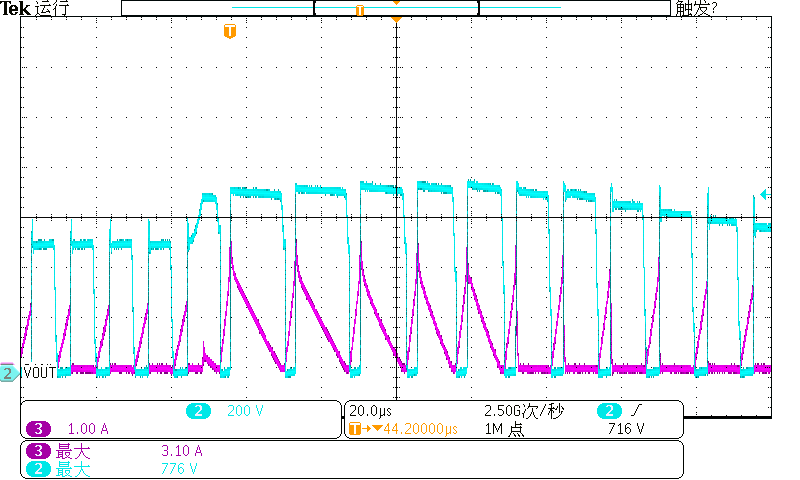
Task: Click the Tek logo
Action: (16, 8)
